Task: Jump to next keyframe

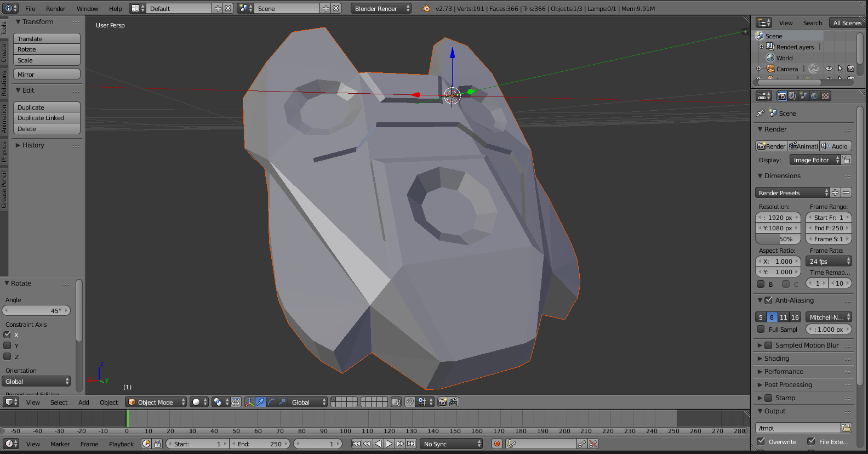Action: point(400,444)
